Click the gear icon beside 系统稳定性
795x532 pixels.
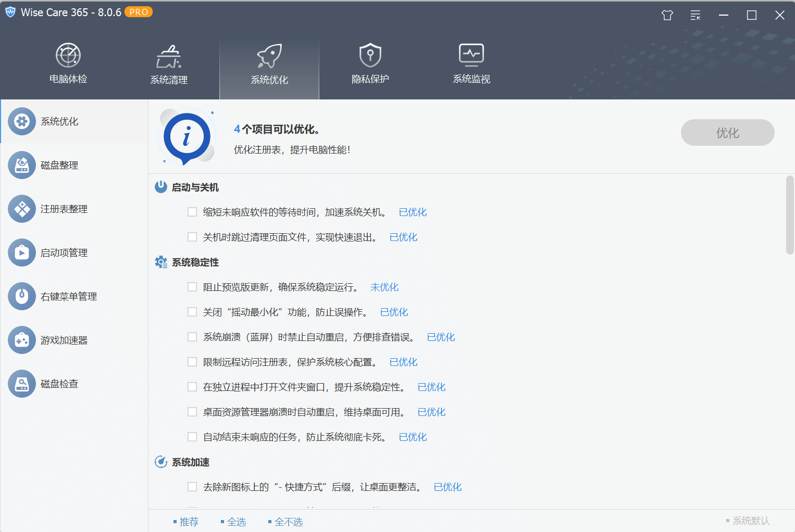[161, 262]
